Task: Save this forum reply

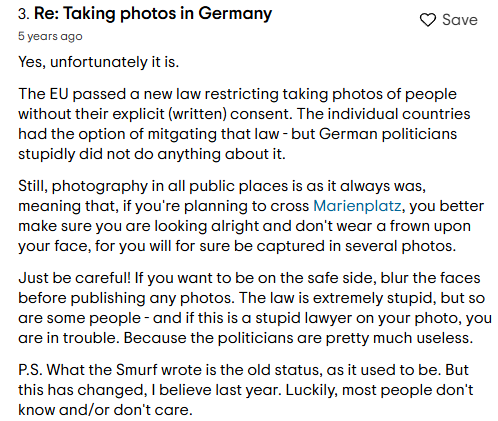Action: (448, 20)
